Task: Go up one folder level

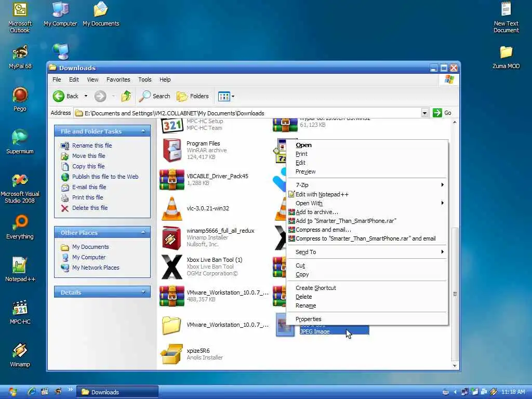Action: 126,96
